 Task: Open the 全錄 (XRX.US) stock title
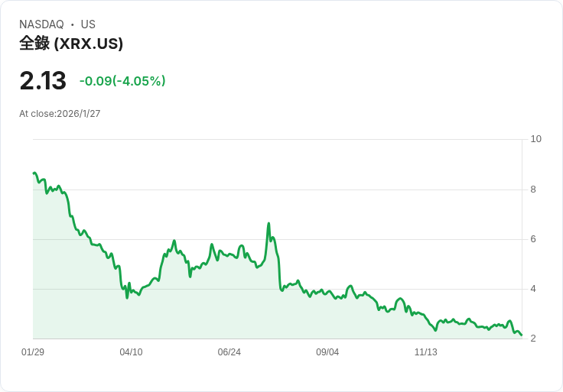(x=71, y=44)
